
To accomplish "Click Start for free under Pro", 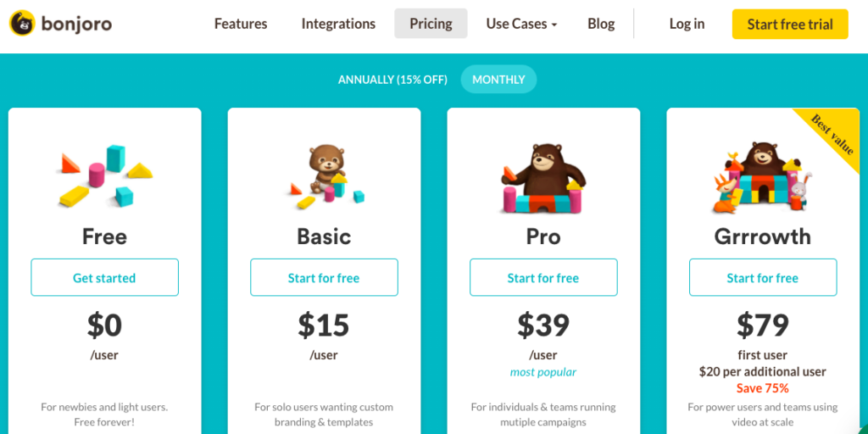I will [543, 277].
